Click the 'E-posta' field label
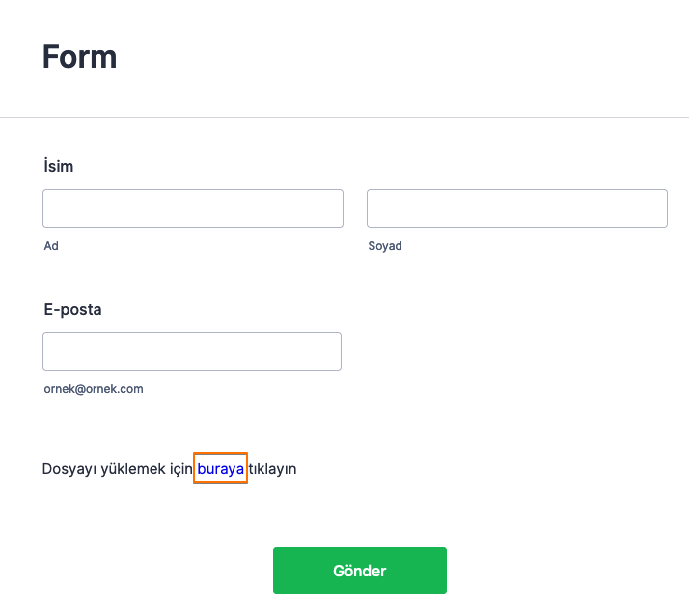The width and height of the screenshot is (689, 616). [72, 310]
